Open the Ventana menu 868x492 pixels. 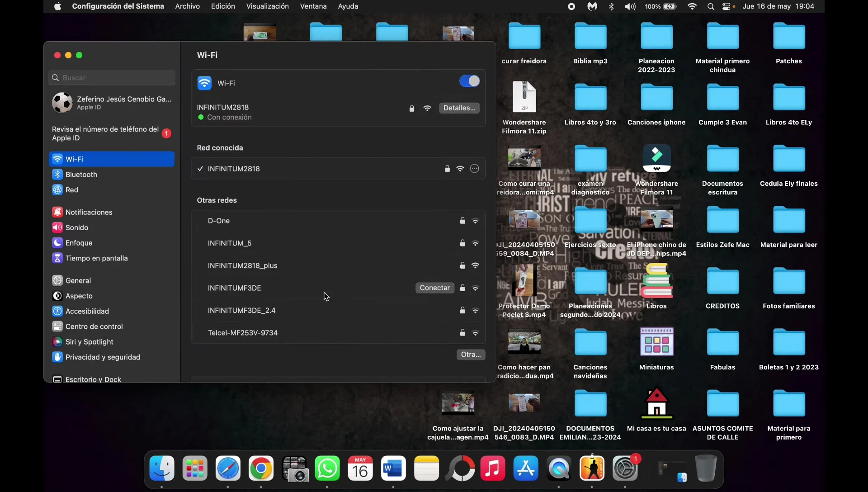click(313, 6)
